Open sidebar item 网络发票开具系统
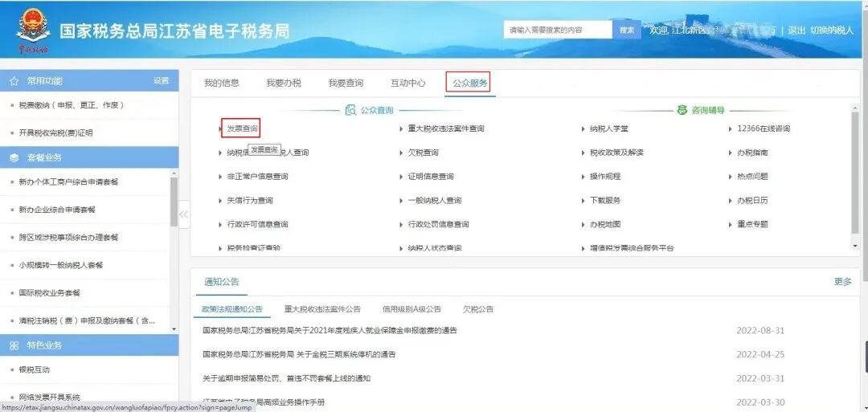This screenshot has width=868, height=412. click(x=49, y=397)
